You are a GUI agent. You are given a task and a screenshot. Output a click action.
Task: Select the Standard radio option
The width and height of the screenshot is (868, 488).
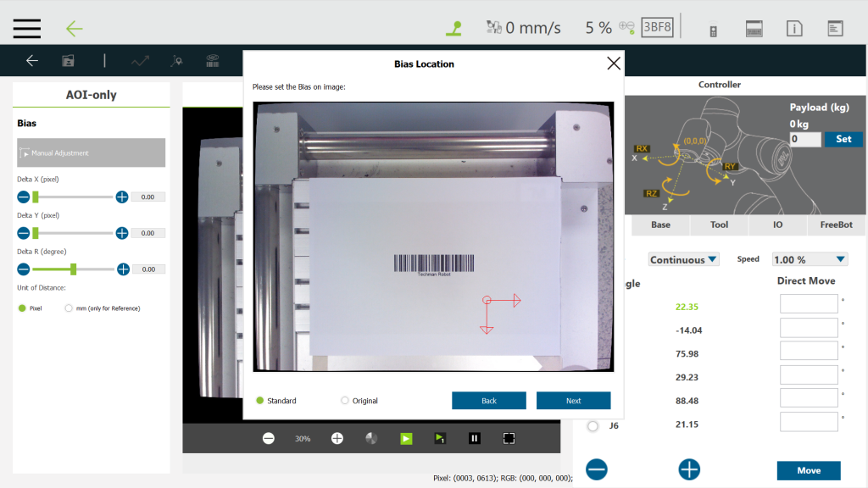pos(261,401)
